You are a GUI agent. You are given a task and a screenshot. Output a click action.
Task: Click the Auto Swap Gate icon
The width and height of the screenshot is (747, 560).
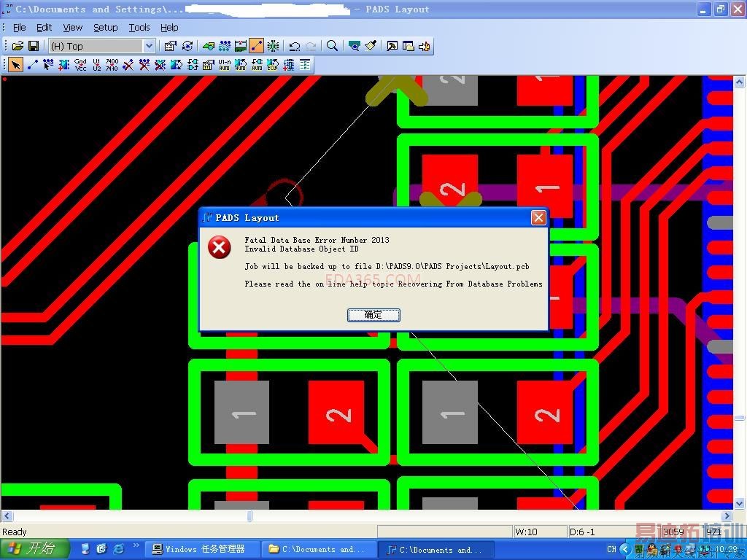click(x=257, y=65)
